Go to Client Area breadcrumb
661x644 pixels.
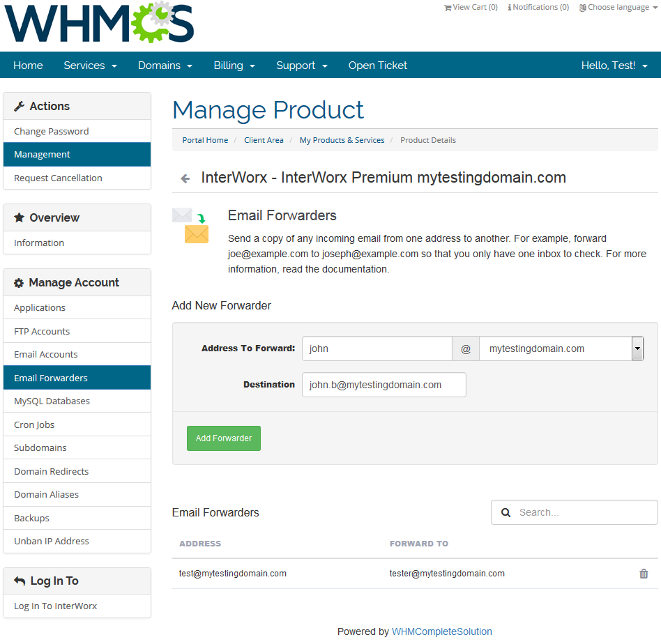click(x=264, y=140)
